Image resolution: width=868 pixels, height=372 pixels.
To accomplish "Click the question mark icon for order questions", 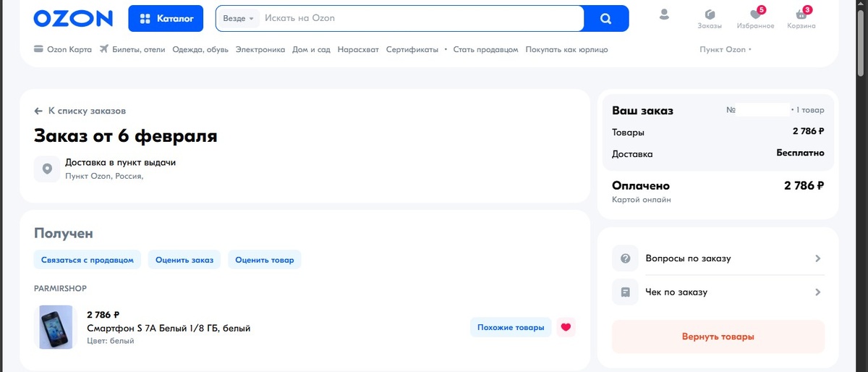I will pos(626,258).
